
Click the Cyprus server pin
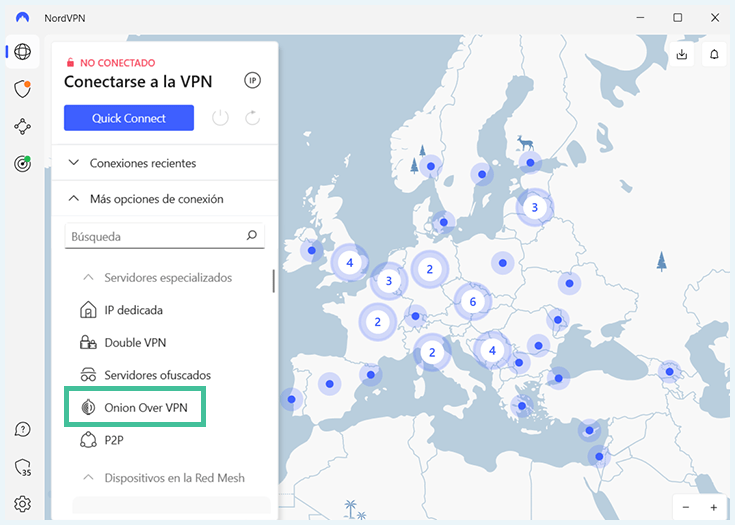tap(589, 430)
